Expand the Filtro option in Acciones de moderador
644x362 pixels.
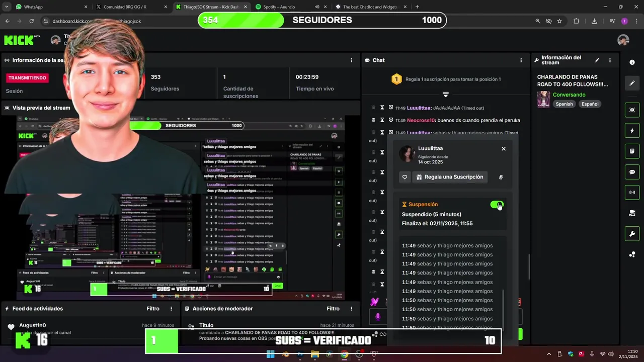(333, 309)
